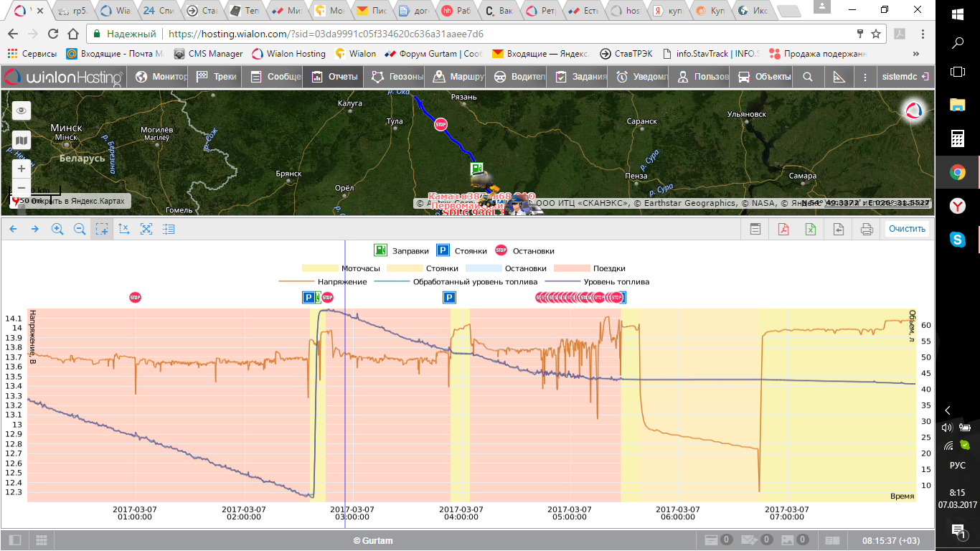Click the Очистить button

907,229
